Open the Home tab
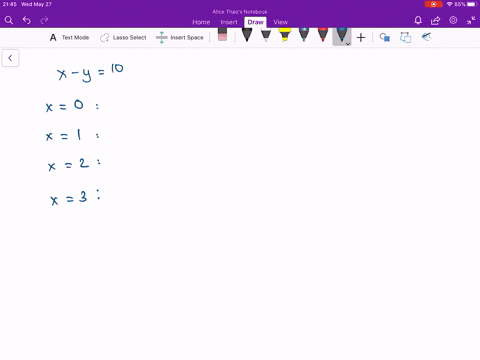 point(201,22)
